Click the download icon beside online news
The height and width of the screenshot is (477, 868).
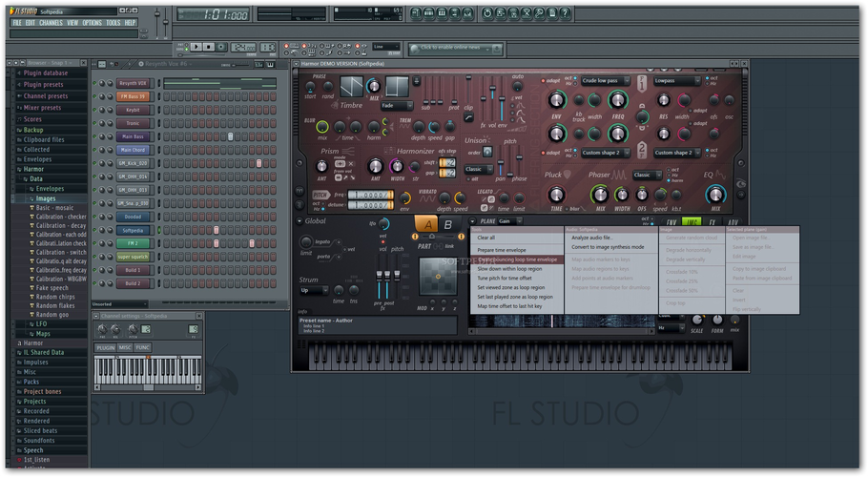[x=497, y=50]
